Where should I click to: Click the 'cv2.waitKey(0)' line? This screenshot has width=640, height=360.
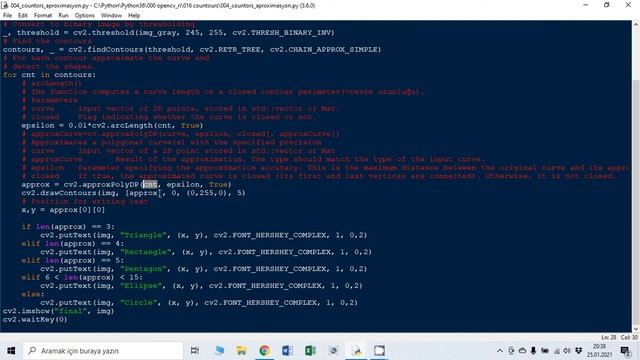coord(35,320)
